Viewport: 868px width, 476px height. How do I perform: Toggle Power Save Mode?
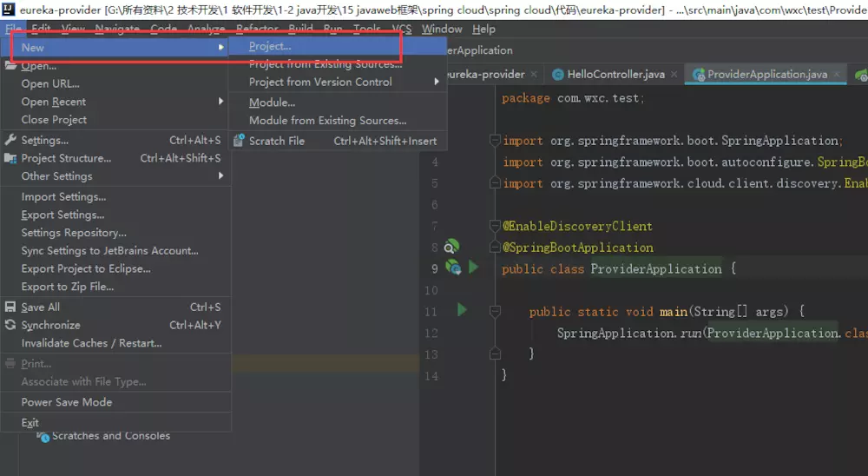[x=115, y=402]
